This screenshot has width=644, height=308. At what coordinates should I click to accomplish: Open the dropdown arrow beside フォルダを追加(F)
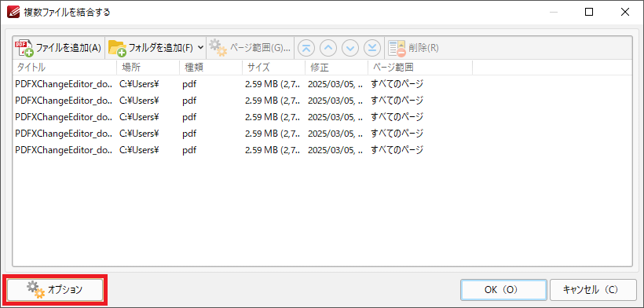pyautogui.click(x=200, y=47)
